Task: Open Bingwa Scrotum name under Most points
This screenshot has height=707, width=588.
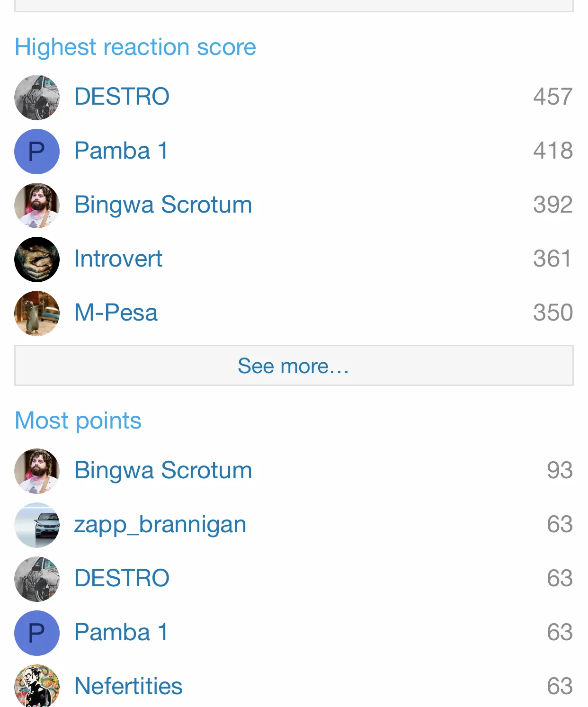Action: (163, 470)
